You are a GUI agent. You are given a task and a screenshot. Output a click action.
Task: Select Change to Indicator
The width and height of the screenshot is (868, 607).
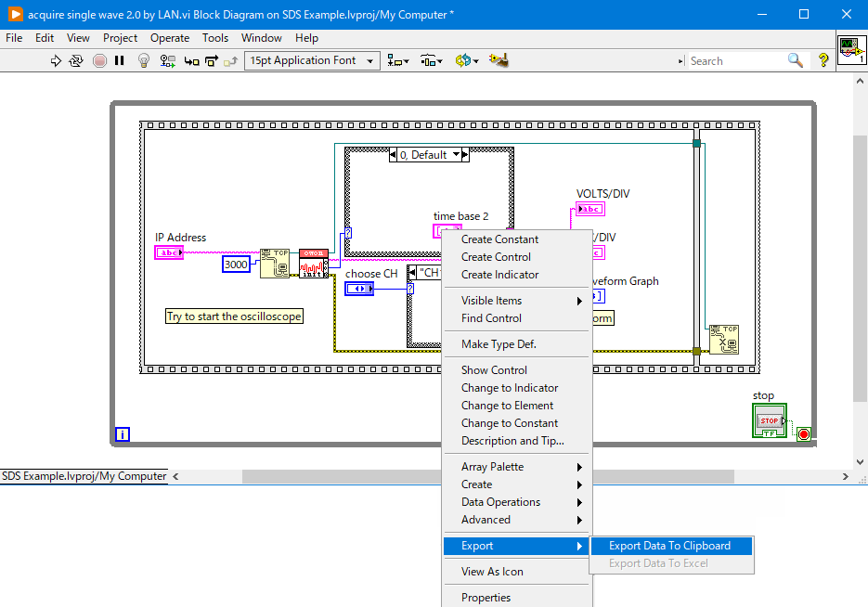(x=517, y=388)
